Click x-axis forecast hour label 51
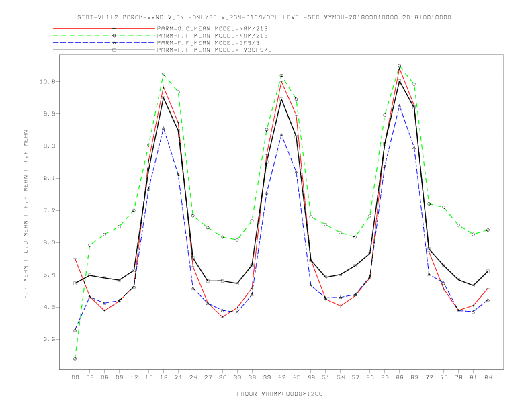The height and width of the screenshot is (411, 532). [326, 377]
